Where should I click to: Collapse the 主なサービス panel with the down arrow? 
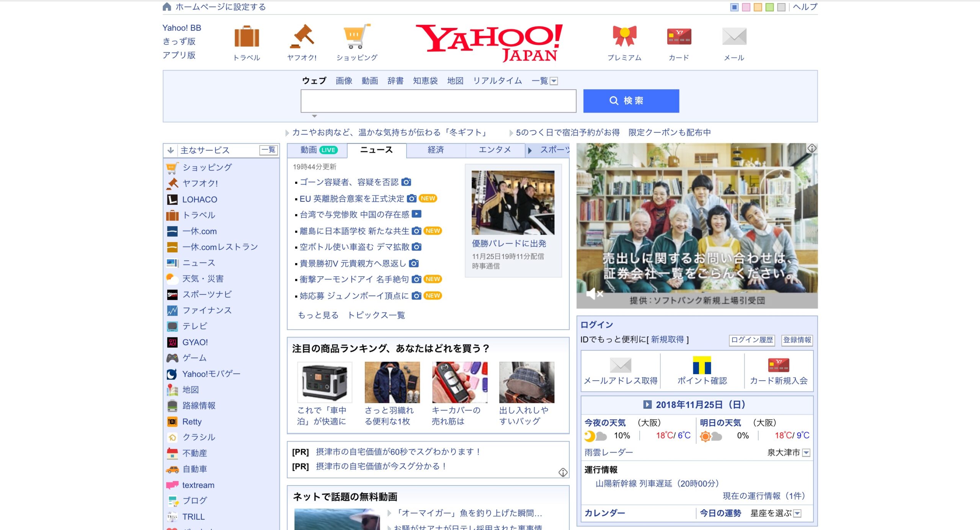pyautogui.click(x=171, y=150)
